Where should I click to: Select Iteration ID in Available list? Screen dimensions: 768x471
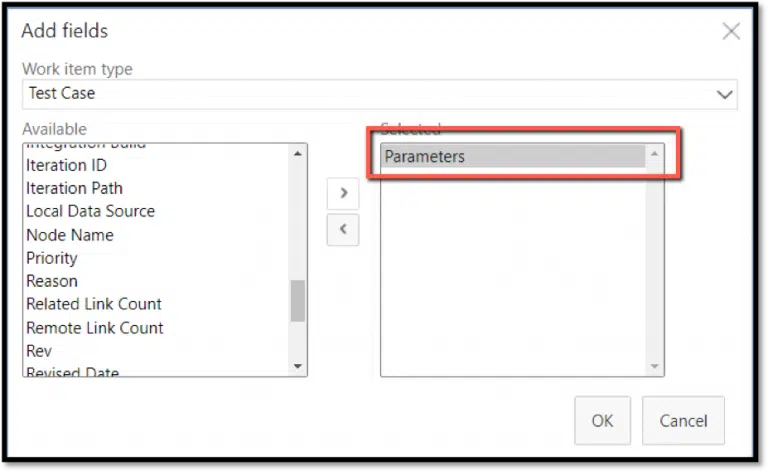point(66,165)
